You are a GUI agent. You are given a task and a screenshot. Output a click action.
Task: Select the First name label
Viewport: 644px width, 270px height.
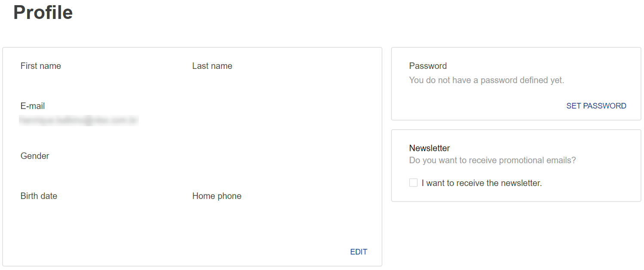(x=41, y=66)
